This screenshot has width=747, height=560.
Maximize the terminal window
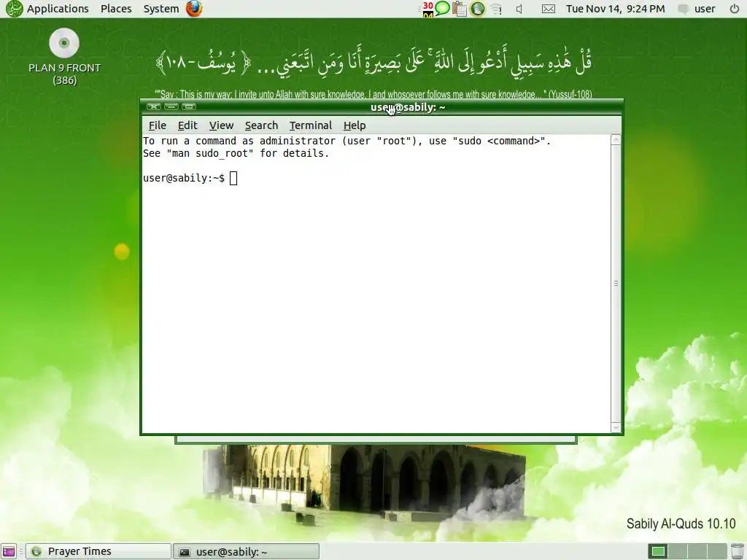coord(189,106)
